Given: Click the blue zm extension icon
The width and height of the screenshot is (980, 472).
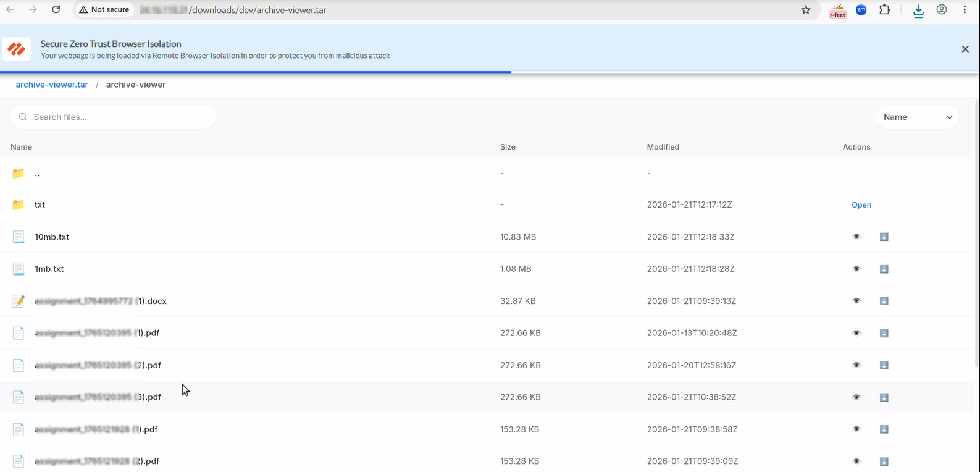Looking at the screenshot, I should pos(861,10).
